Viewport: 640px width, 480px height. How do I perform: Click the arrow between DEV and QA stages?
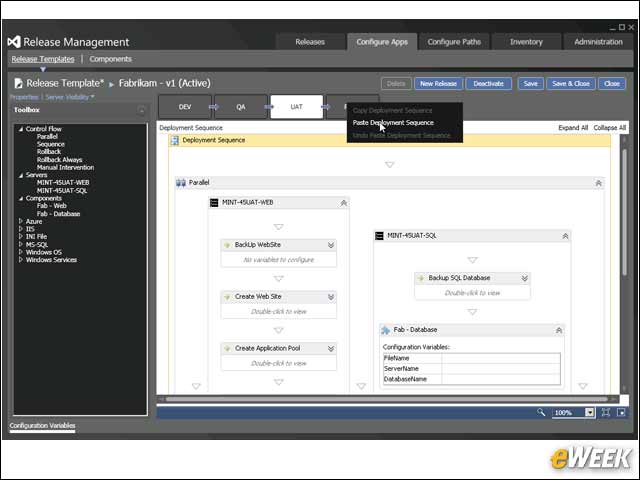(x=213, y=107)
